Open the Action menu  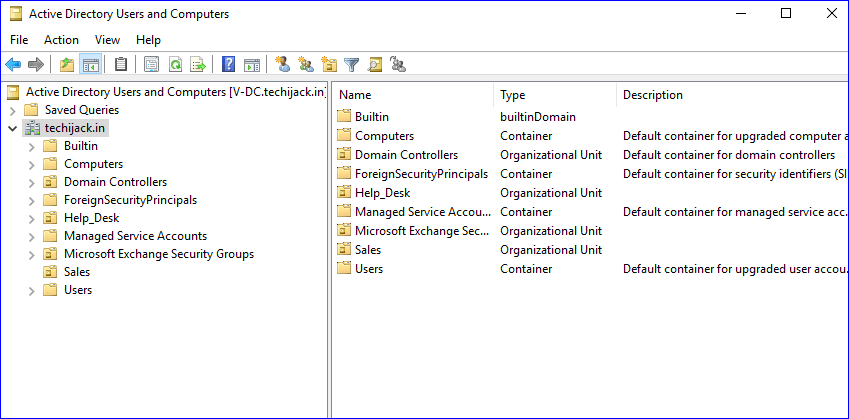click(61, 40)
